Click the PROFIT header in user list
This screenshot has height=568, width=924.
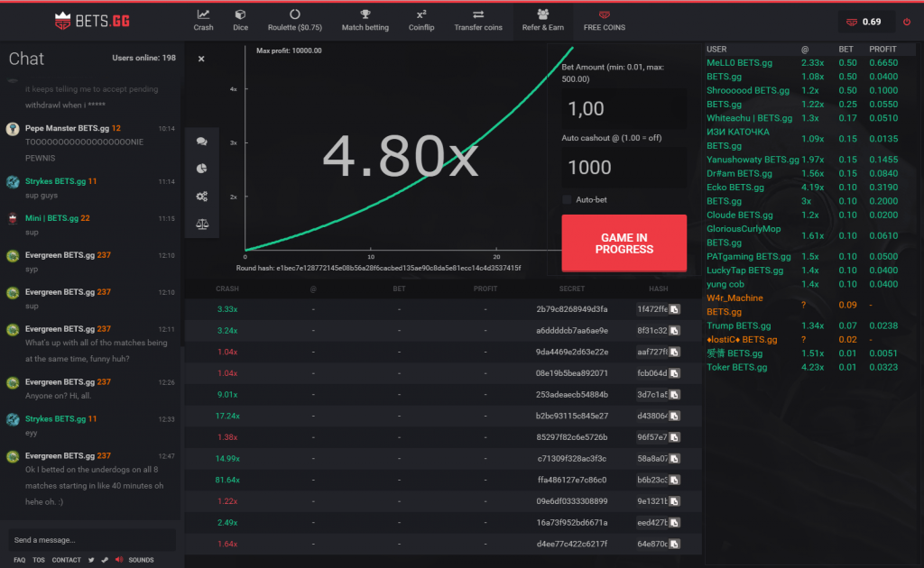[x=882, y=50]
